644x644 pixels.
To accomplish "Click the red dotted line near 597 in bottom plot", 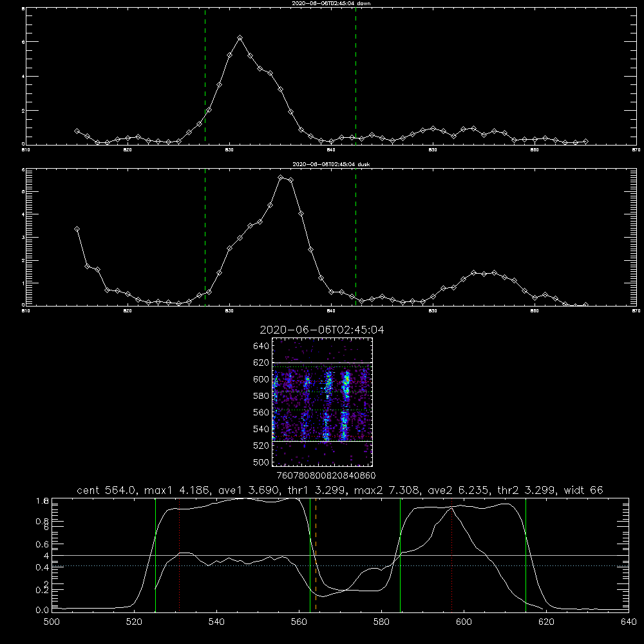I will click(452, 554).
